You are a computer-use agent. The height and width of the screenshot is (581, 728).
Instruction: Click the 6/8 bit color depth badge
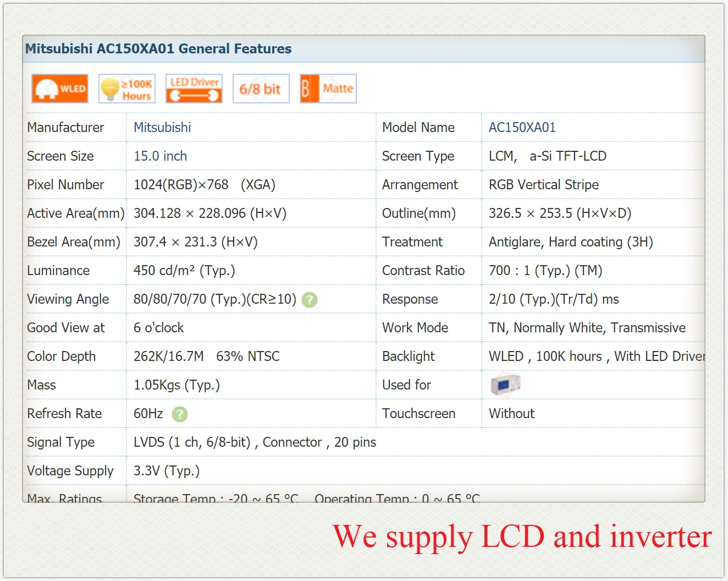tap(261, 89)
